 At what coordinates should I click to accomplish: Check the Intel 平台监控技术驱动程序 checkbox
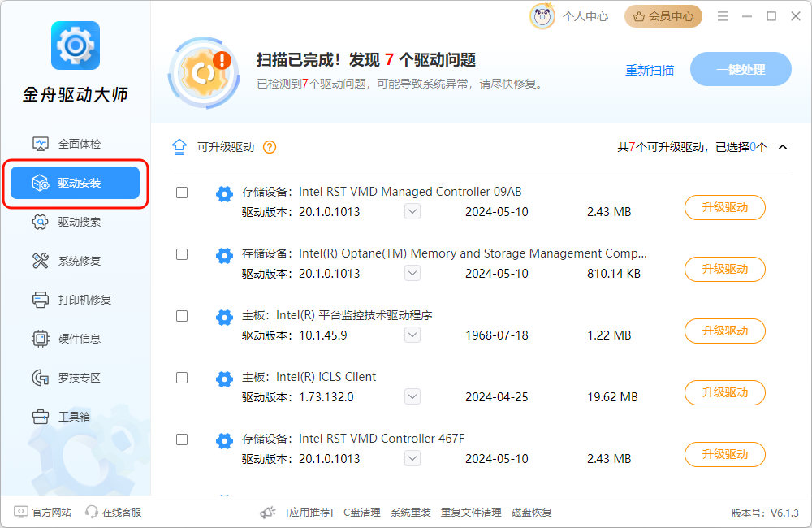(x=182, y=316)
